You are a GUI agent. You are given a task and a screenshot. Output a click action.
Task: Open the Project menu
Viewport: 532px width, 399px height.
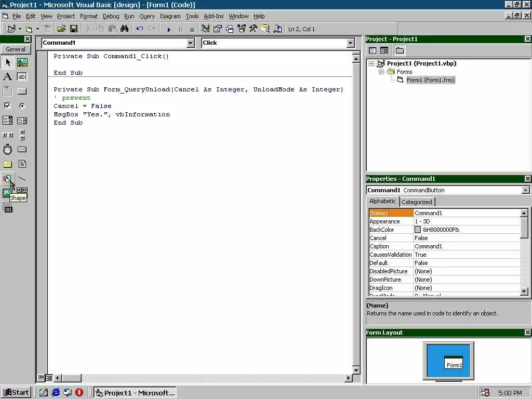click(x=66, y=16)
